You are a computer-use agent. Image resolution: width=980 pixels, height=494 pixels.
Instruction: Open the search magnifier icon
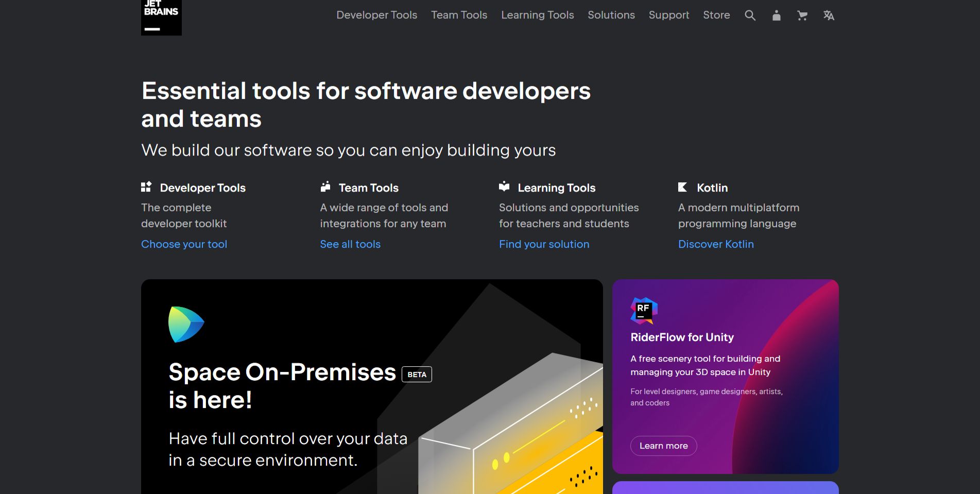tap(750, 15)
